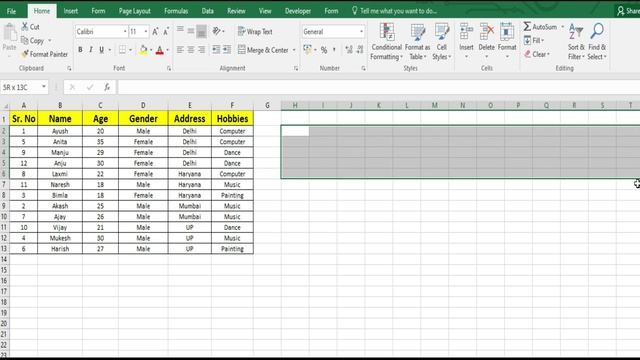The image size is (640, 360).
Task: Toggle Middle Align
Action: tap(191, 31)
